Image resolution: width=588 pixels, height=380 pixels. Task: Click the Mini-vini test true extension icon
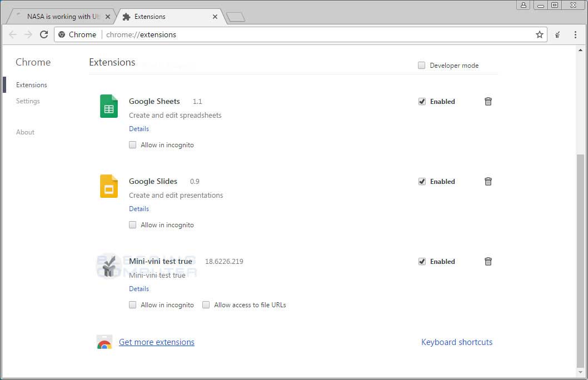coord(109,266)
